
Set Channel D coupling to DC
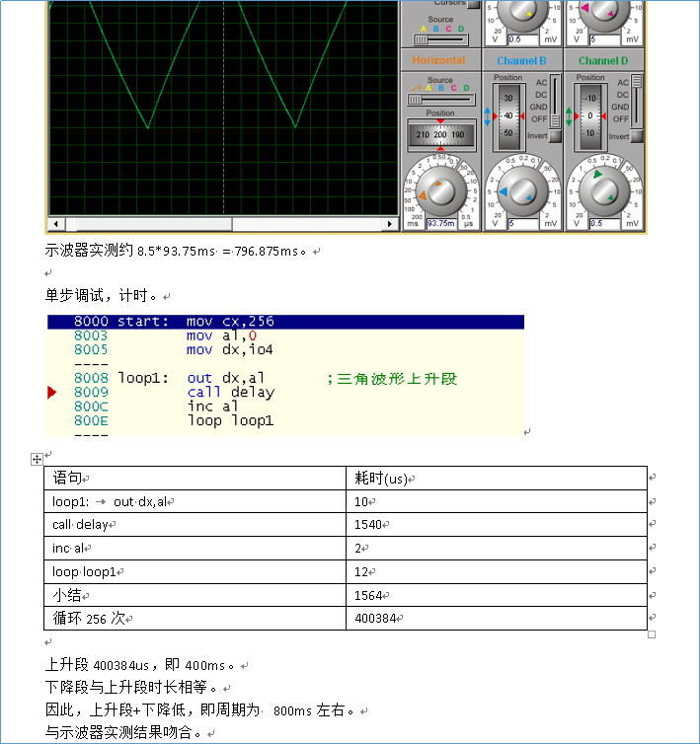[623, 95]
